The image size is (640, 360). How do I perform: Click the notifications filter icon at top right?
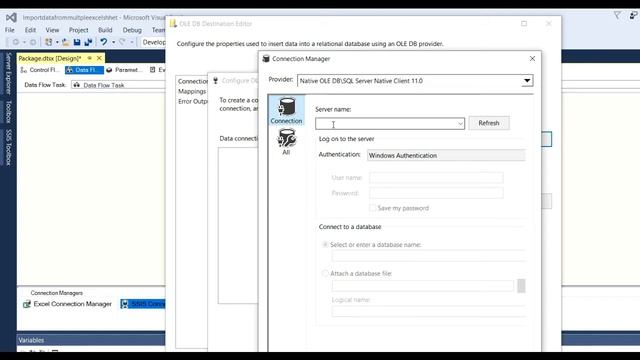pos(617,16)
